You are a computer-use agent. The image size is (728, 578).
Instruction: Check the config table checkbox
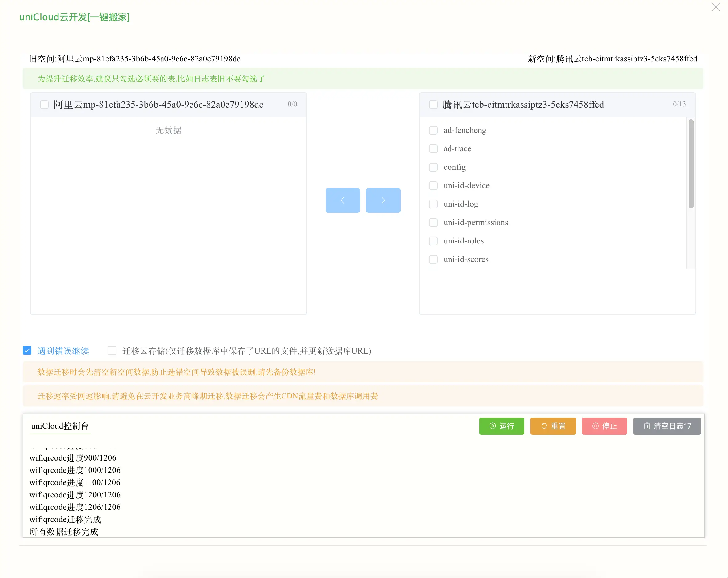(x=433, y=167)
